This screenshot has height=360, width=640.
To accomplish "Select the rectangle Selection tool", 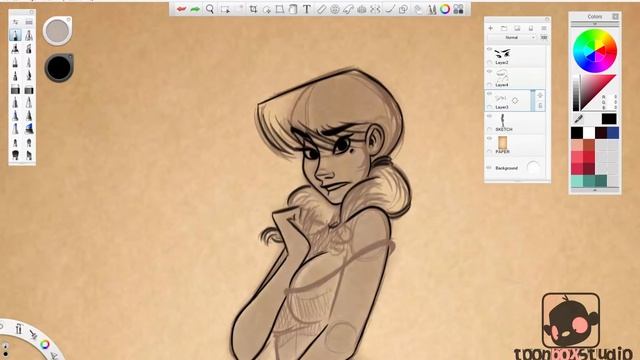I will point(225,9).
